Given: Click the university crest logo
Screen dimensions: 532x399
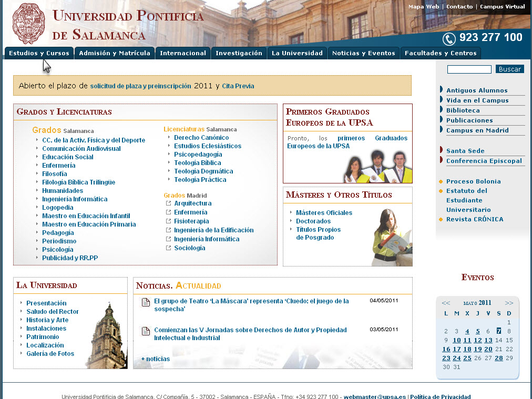Looking at the screenshot, I should pos(28,24).
